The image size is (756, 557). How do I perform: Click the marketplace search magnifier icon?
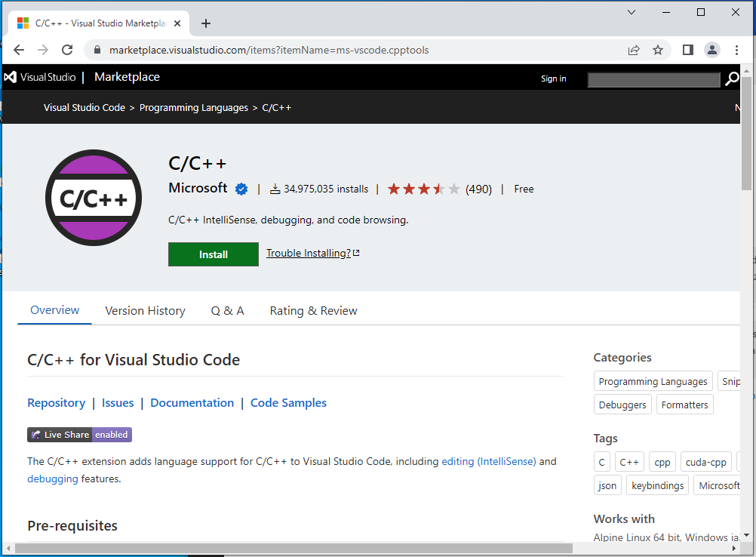(x=732, y=79)
